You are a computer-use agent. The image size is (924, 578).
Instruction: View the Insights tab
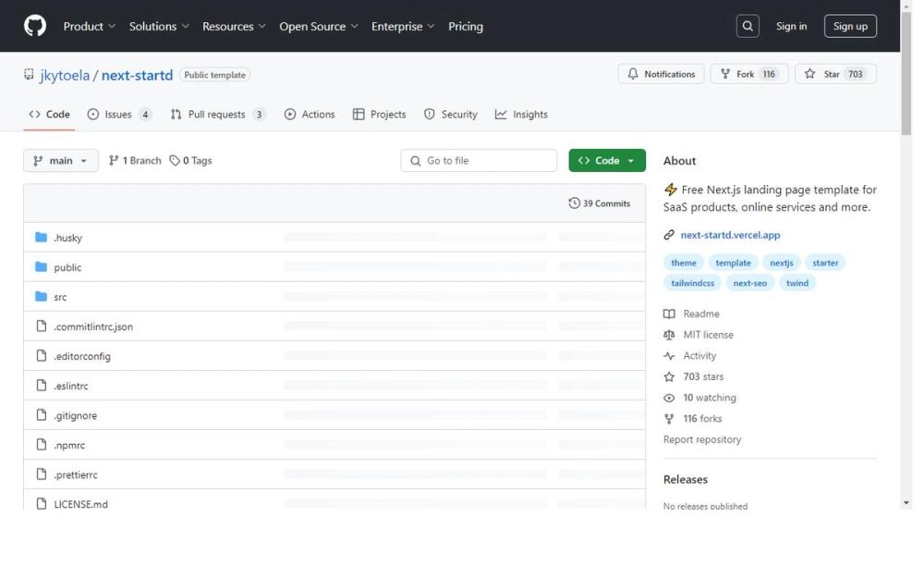[521, 115]
